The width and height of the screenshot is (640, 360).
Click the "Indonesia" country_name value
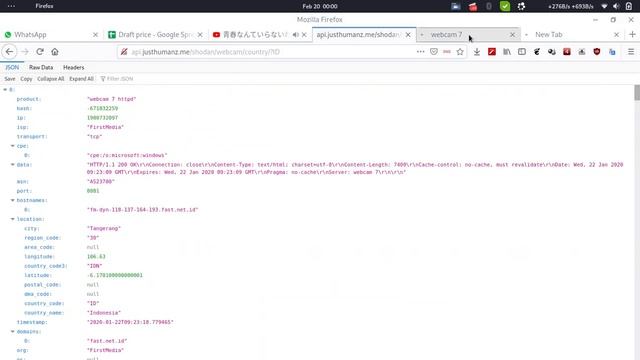[x=104, y=313]
